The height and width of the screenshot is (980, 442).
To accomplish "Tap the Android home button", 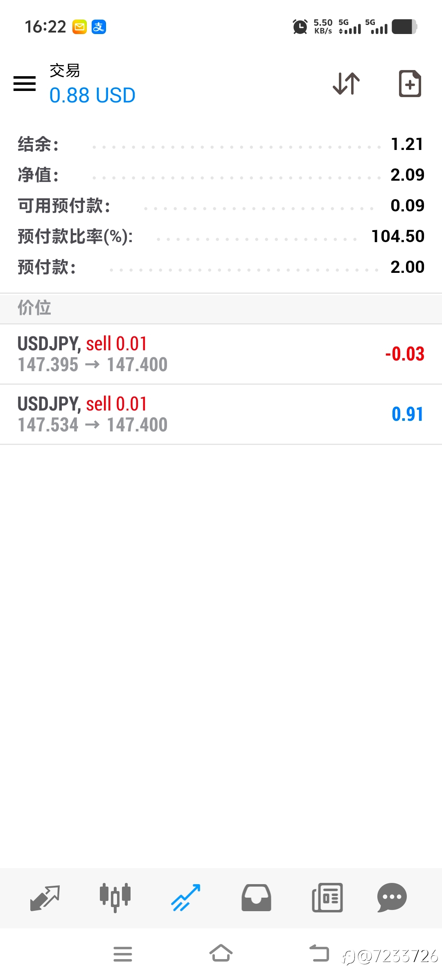I will 221,953.
